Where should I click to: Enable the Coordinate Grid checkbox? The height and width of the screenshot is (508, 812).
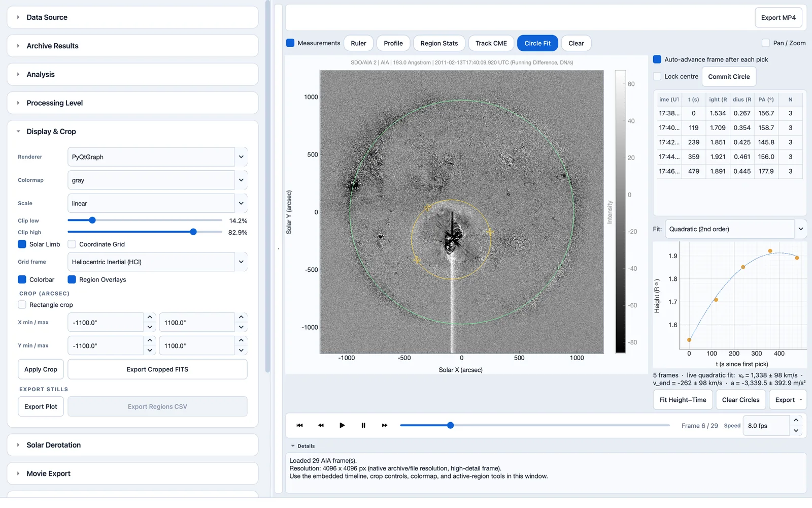tap(72, 244)
